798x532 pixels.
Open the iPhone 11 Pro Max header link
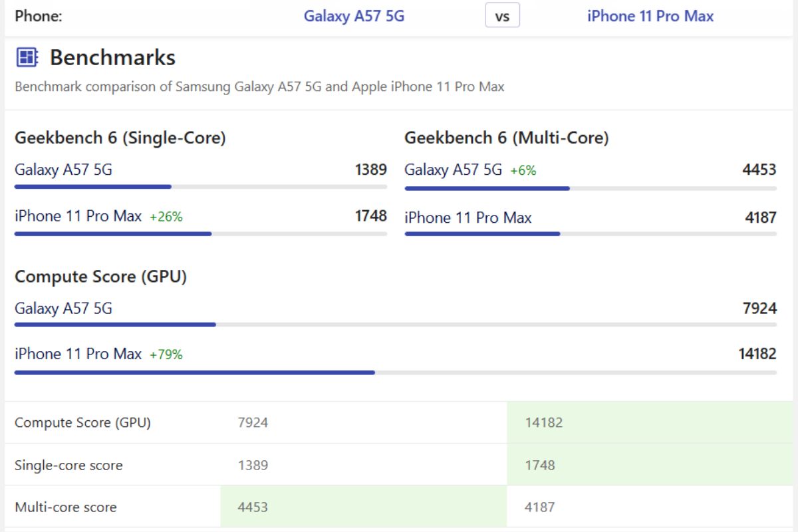coord(650,16)
